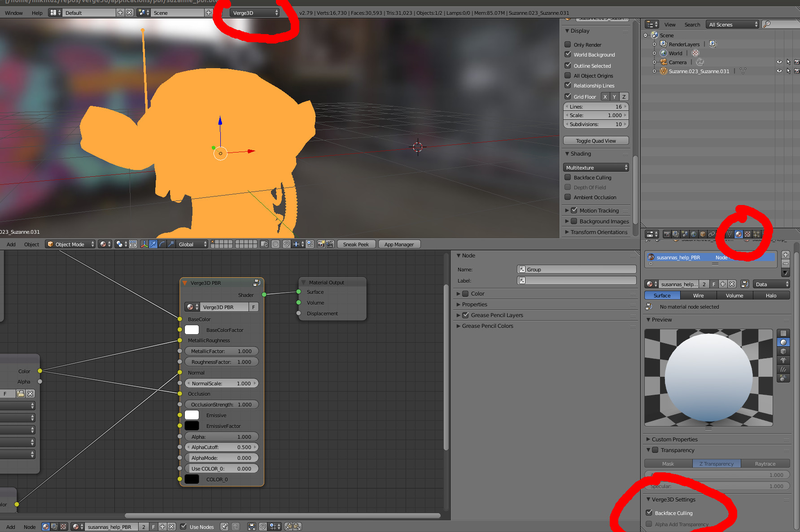
Task: Toggle node group icon on Verge3D PBR node
Action: click(257, 283)
